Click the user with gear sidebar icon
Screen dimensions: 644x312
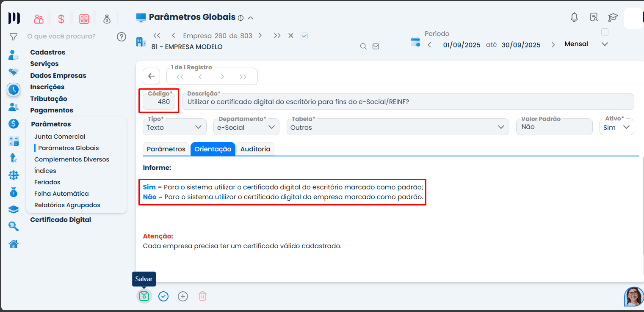coord(14,55)
